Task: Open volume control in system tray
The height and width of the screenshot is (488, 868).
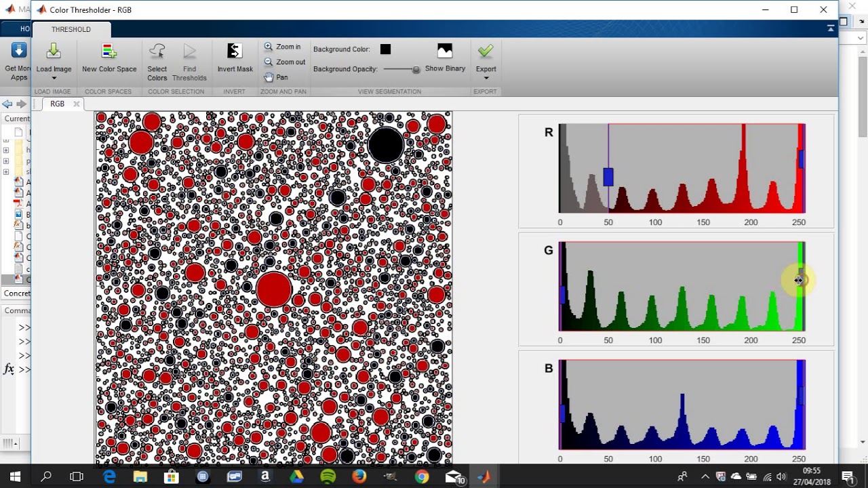Action: (781, 476)
